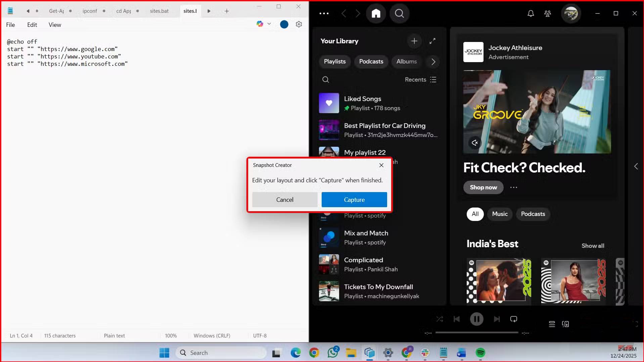Open Spotify search with the magnifier icon
The height and width of the screenshot is (362, 644).
tap(399, 13)
